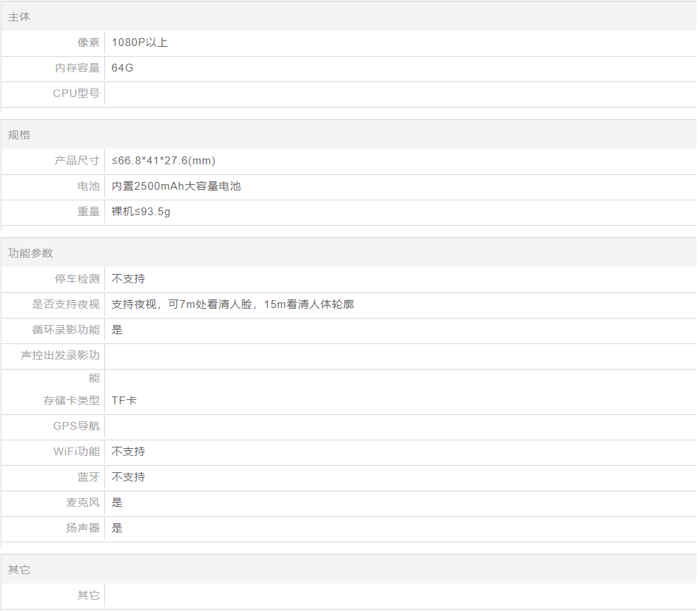Click the 其它 section header at the bottom
The image size is (700, 611).
19,570
